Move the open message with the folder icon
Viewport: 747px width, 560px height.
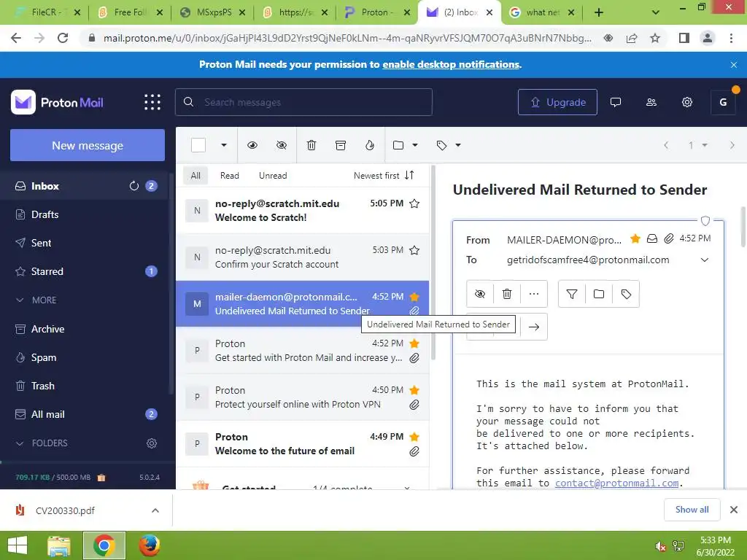click(x=599, y=294)
